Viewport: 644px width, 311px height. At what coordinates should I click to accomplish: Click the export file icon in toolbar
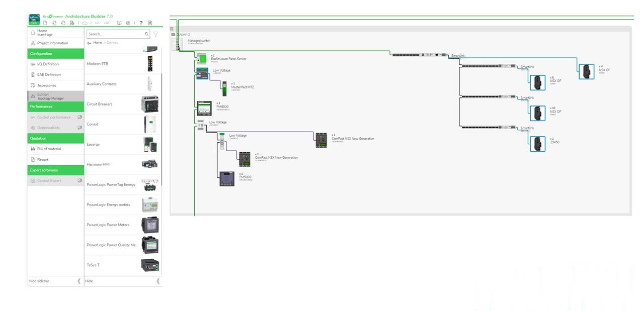[63, 23]
